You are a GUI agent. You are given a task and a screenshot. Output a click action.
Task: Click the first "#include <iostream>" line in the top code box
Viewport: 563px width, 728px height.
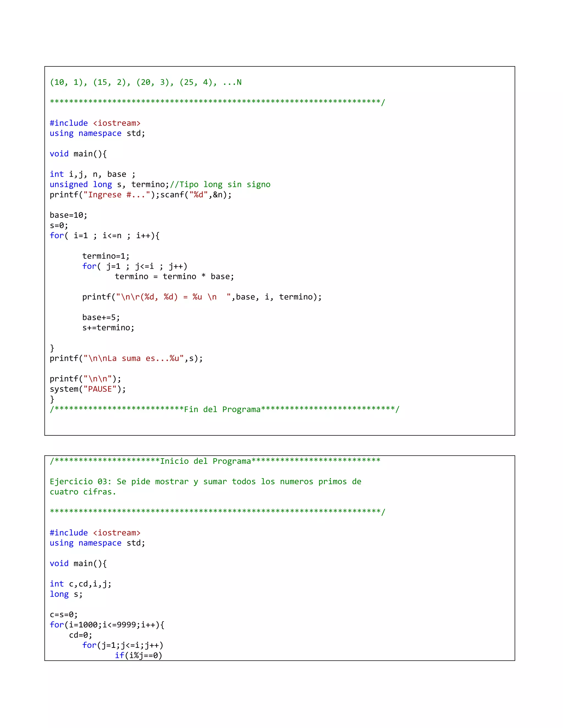tap(95, 123)
